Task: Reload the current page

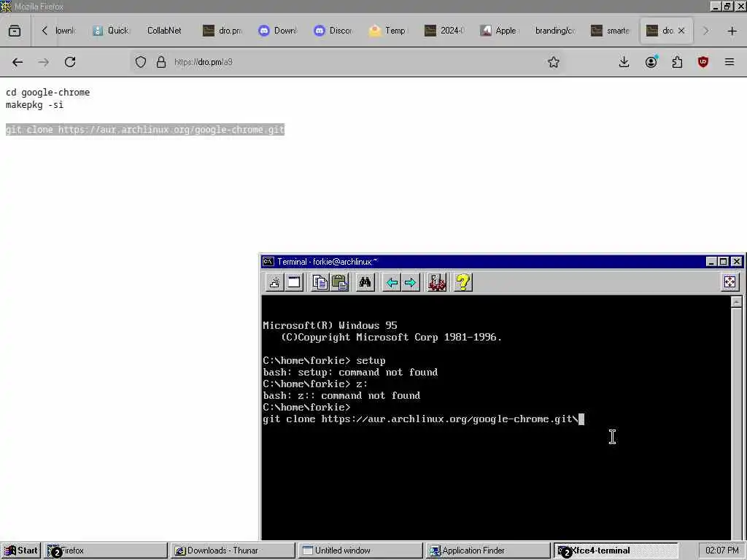Action: tap(70, 62)
